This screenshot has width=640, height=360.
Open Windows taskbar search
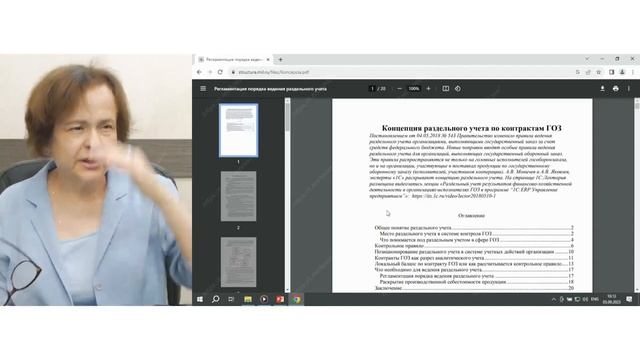[x=216, y=299]
